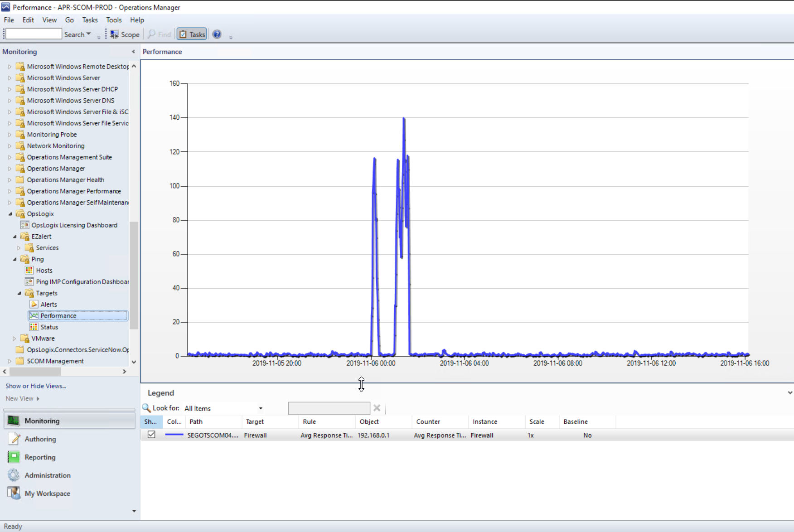Open the OpsLogix Licensing Dashboard view
This screenshot has height=532, width=794.
point(74,225)
